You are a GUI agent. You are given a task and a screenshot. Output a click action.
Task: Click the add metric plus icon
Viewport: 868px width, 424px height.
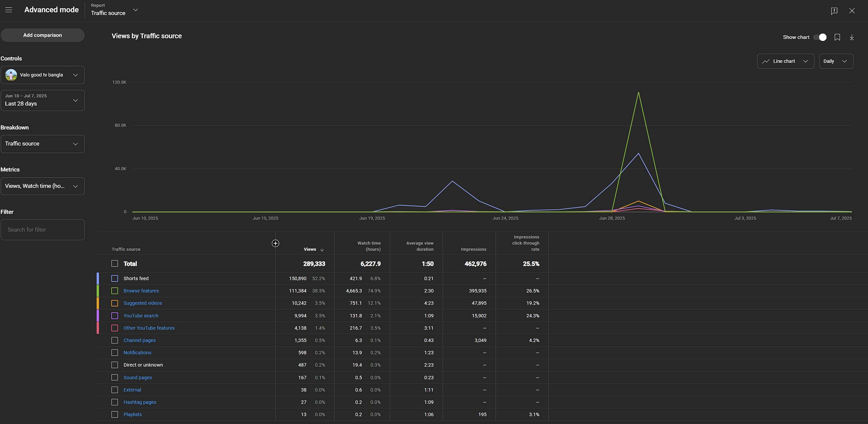pyautogui.click(x=275, y=243)
